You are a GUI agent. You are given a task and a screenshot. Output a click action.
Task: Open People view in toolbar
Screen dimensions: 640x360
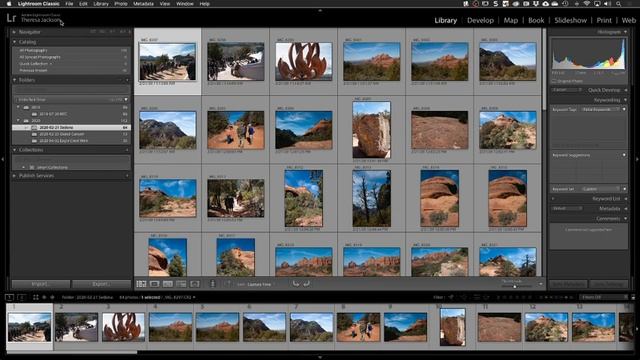[195, 284]
